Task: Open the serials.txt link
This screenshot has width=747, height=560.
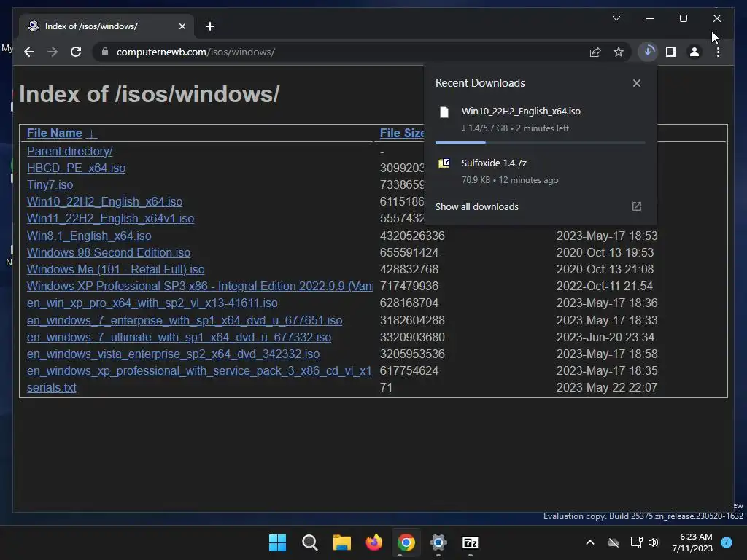Action: (x=52, y=387)
